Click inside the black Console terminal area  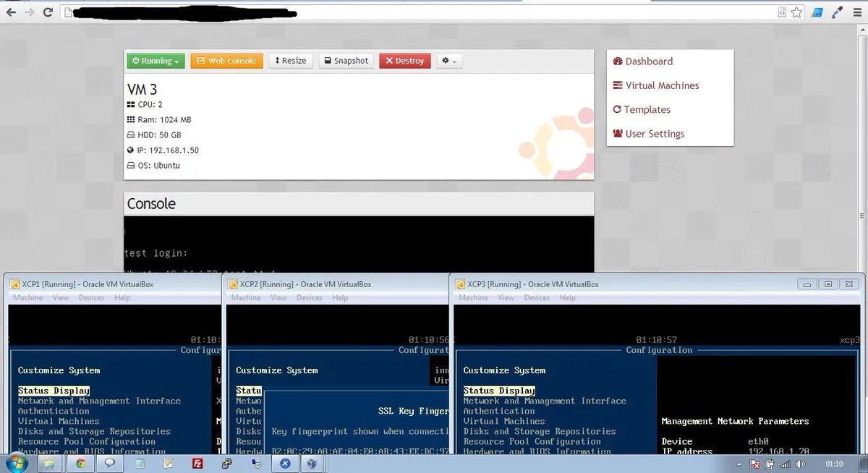click(x=359, y=244)
